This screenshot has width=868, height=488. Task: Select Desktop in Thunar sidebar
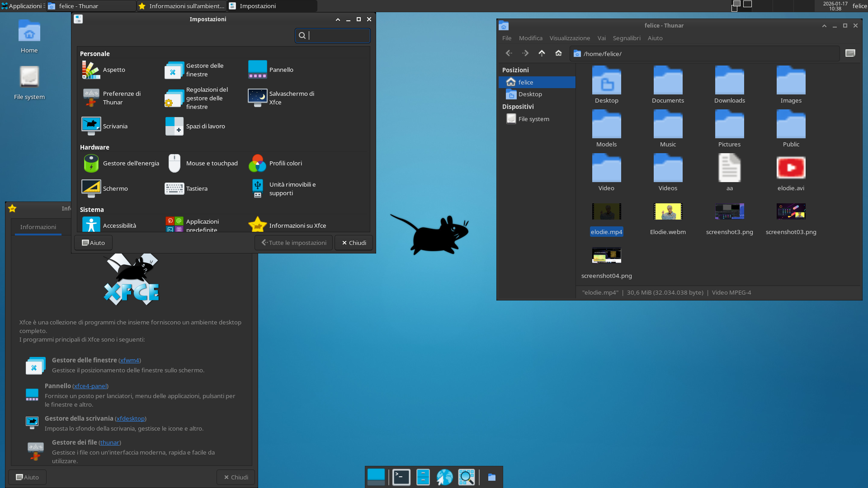pos(537,94)
